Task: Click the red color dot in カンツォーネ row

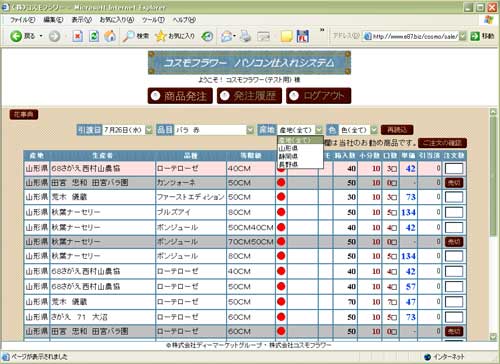Action: (x=281, y=182)
